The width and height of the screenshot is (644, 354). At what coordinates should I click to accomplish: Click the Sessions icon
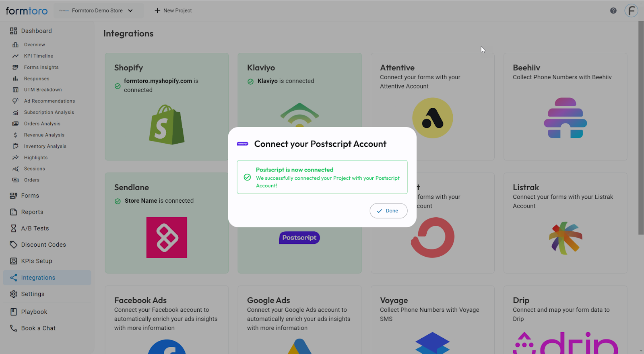click(15, 169)
